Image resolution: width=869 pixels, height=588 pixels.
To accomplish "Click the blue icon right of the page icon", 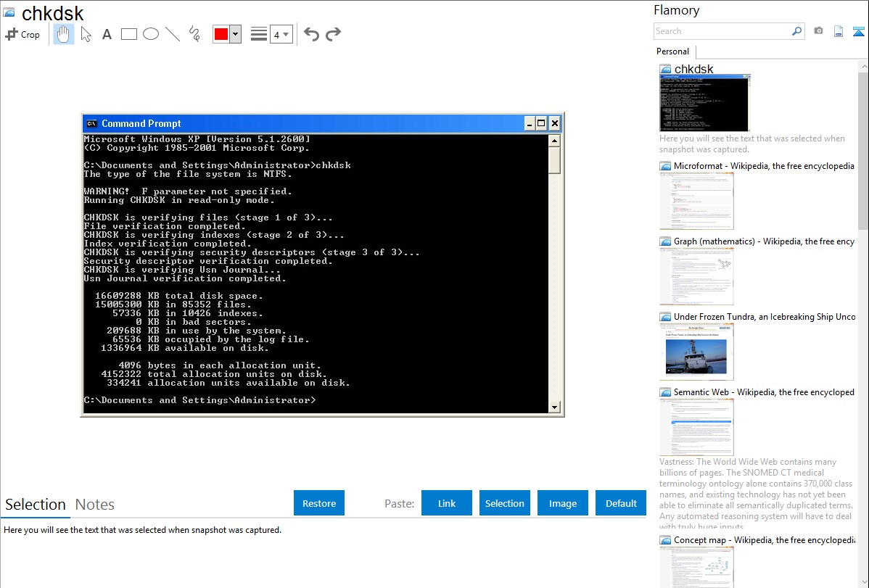I will (858, 31).
